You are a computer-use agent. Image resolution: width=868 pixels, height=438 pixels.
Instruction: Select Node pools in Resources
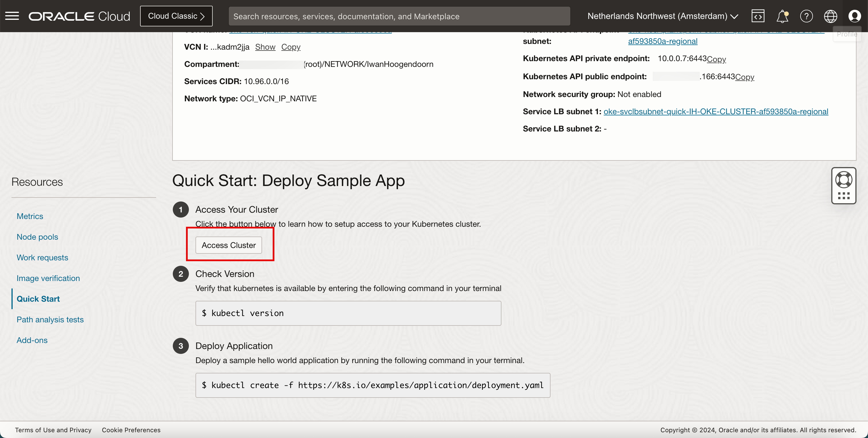(37, 237)
